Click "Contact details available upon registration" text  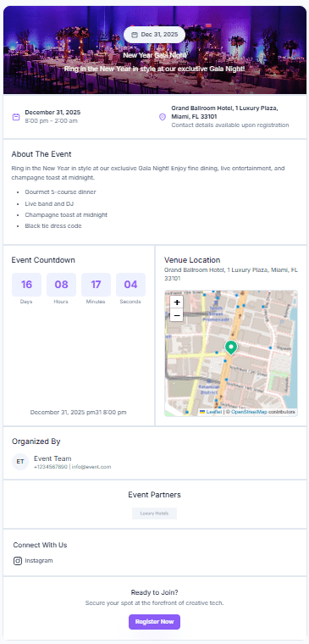pos(230,125)
